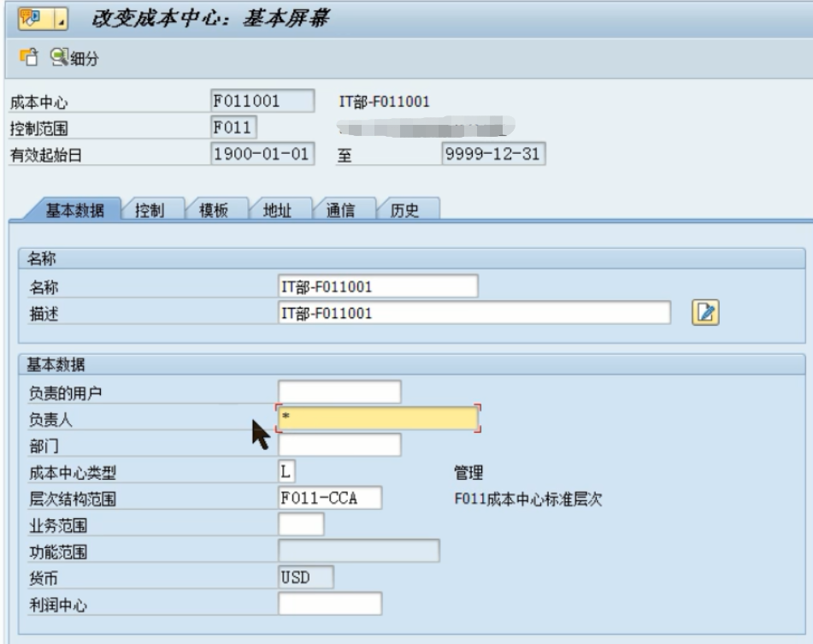Screen dimensions: 813x644
Task: Click the 层次结构范围 label
Action: point(73,499)
